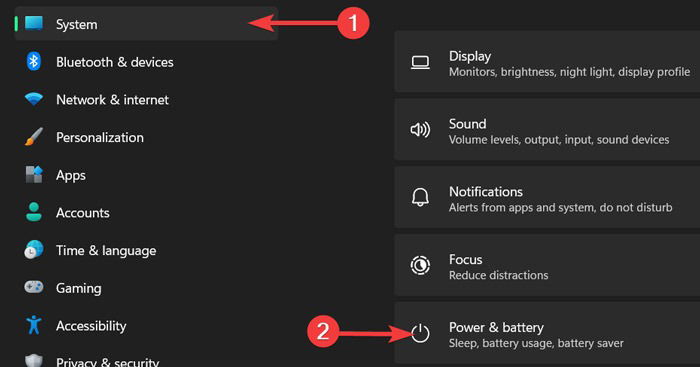The image size is (700, 367).
Task: Click the Privacy & security shield icon
Action: pos(34,361)
